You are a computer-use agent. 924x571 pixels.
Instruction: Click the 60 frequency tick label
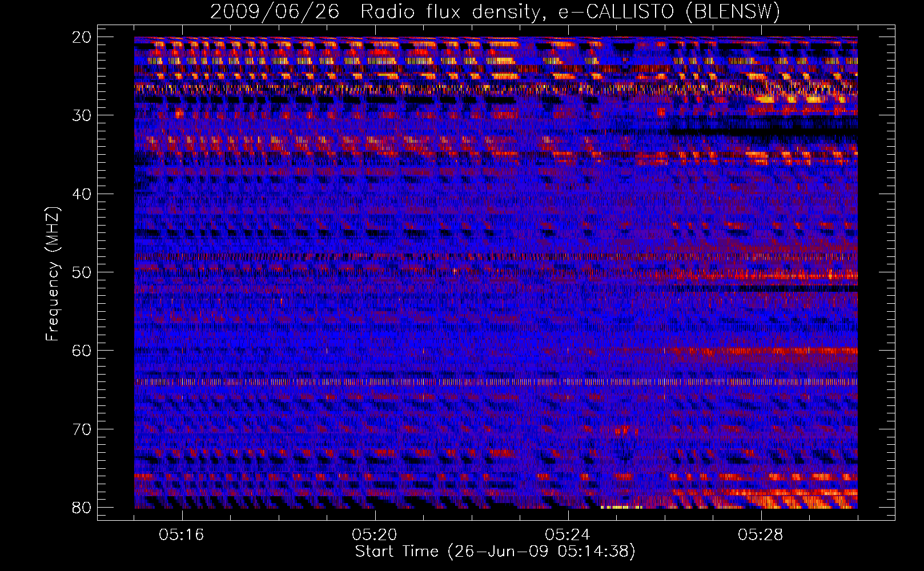[x=82, y=351]
